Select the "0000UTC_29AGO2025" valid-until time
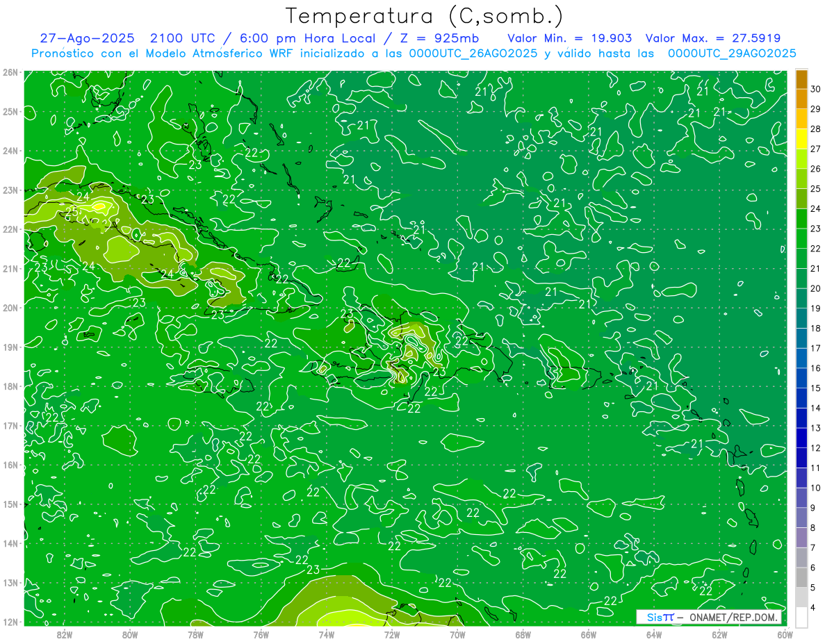The width and height of the screenshot is (834, 644). [732, 53]
